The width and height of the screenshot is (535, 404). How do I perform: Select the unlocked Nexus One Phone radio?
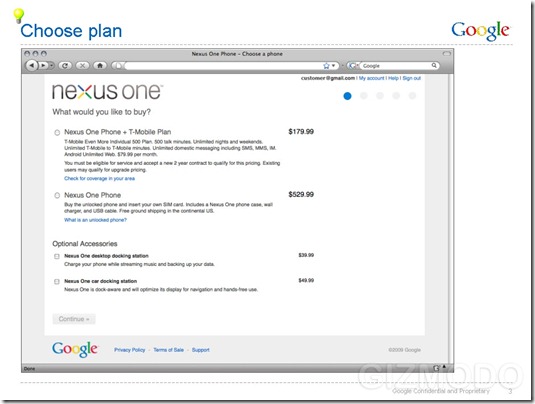(x=57, y=195)
